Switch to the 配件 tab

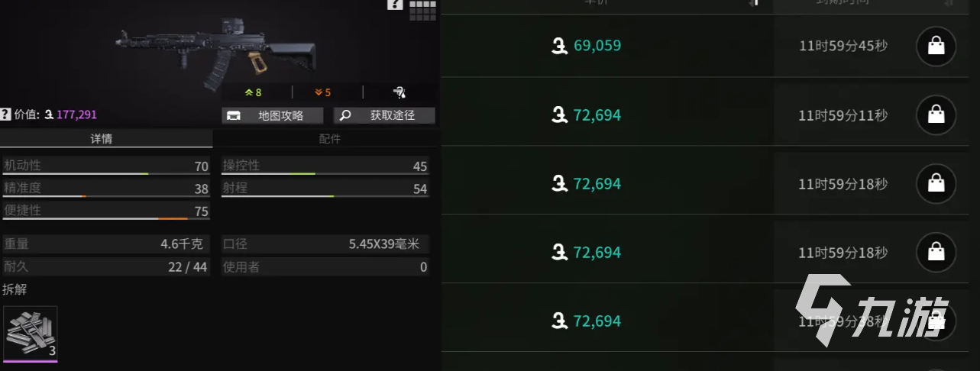[329, 139]
